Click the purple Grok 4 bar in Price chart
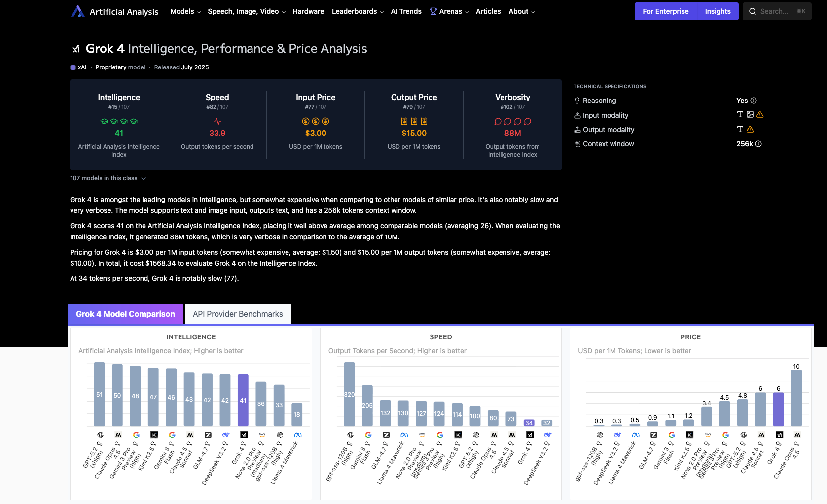 point(779,409)
